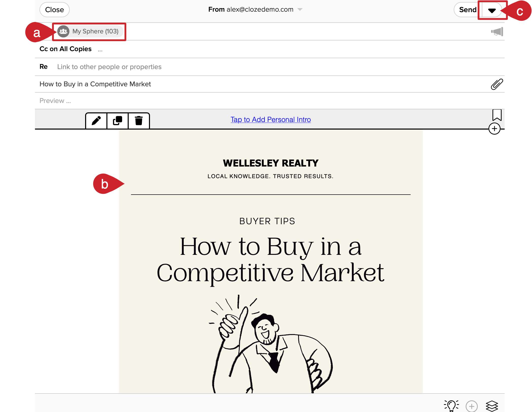Click the pencil edit block icon

pyautogui.click(x=96, y=121)
